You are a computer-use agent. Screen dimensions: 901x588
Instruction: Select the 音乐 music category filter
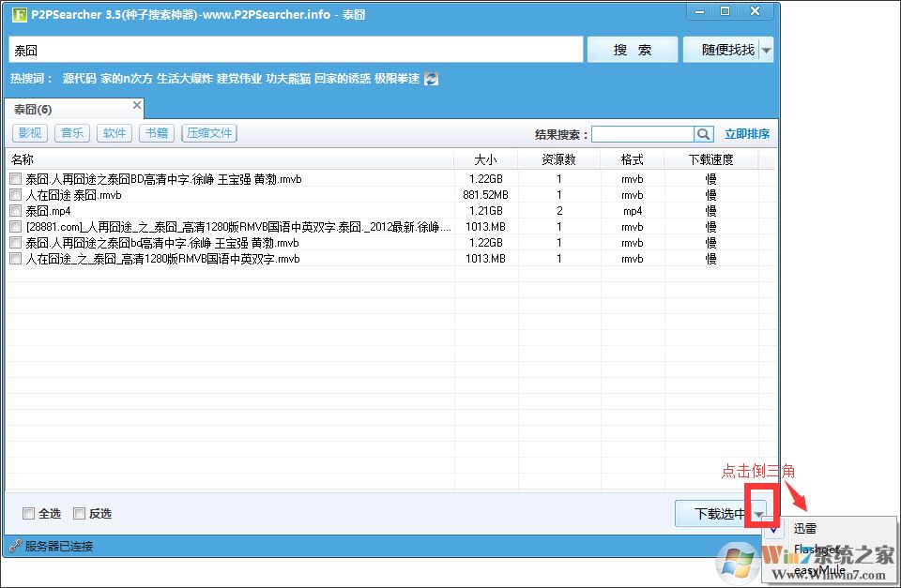coord(71,132)
